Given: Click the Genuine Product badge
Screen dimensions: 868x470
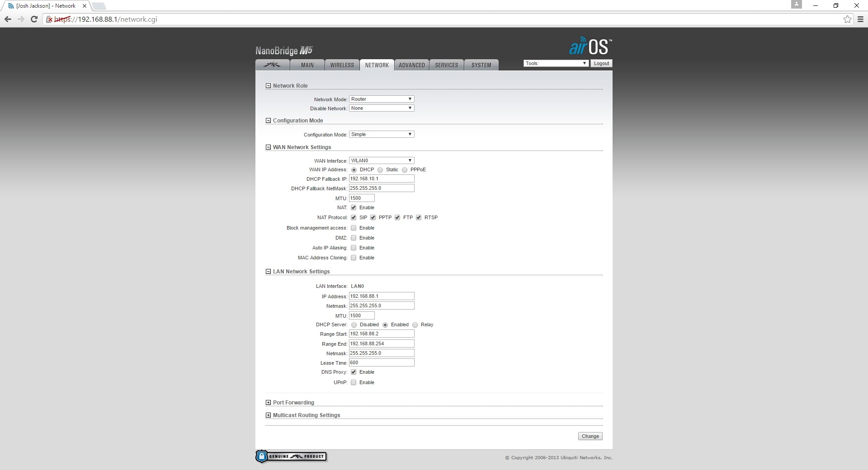Looking at the screenshot, I should coord(291,456).
